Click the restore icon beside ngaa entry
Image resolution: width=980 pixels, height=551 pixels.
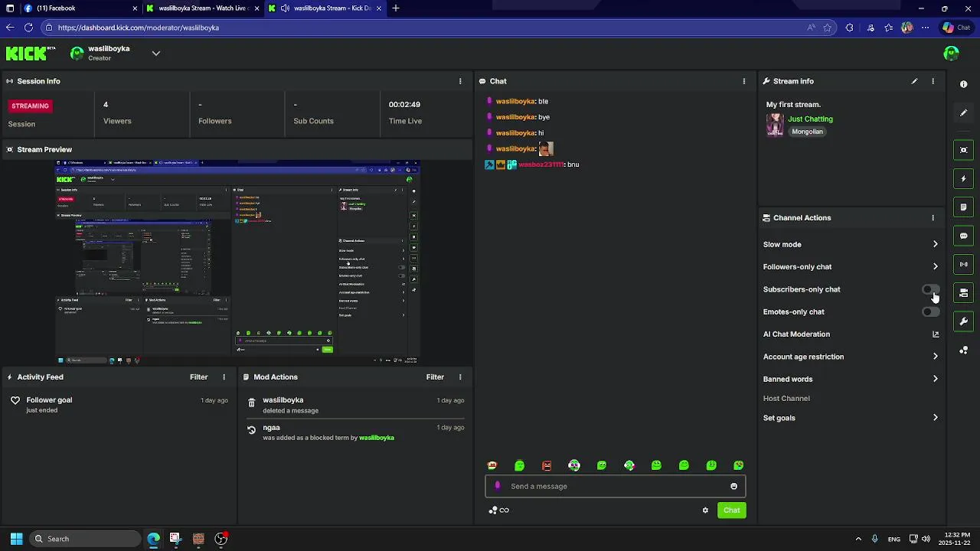(x=251, y=430)
